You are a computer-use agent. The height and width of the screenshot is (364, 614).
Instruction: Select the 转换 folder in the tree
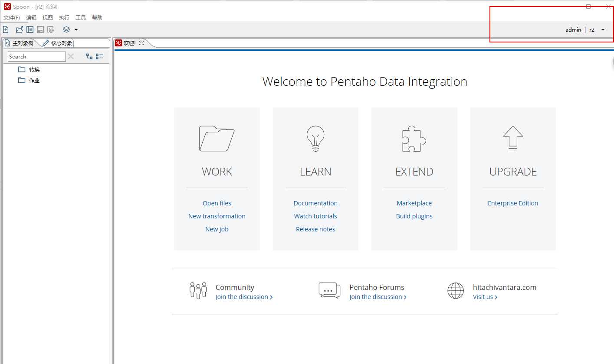[34, 69]
